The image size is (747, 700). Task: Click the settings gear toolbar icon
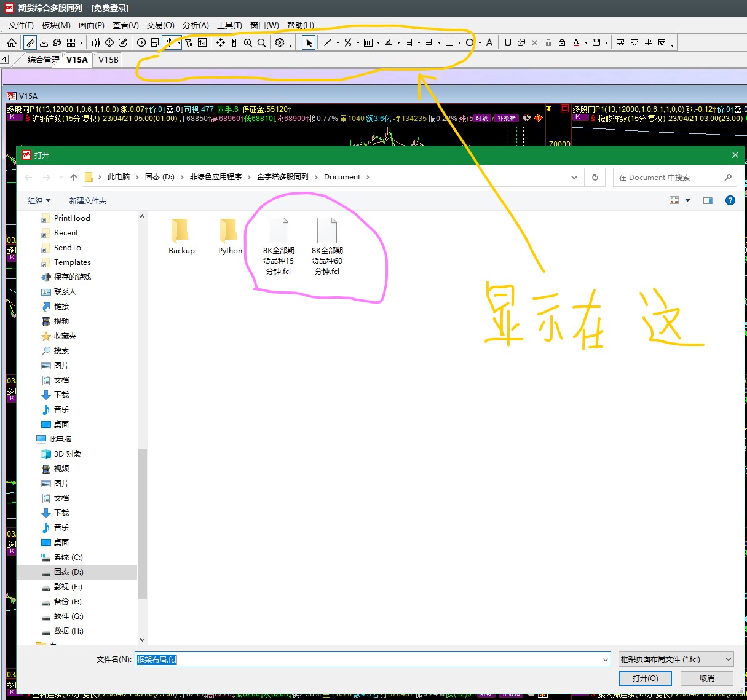click(x=280, y=42)
